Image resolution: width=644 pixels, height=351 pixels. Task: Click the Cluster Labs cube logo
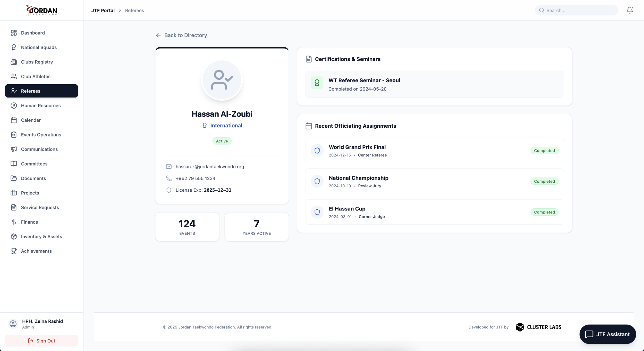(520, 327)
